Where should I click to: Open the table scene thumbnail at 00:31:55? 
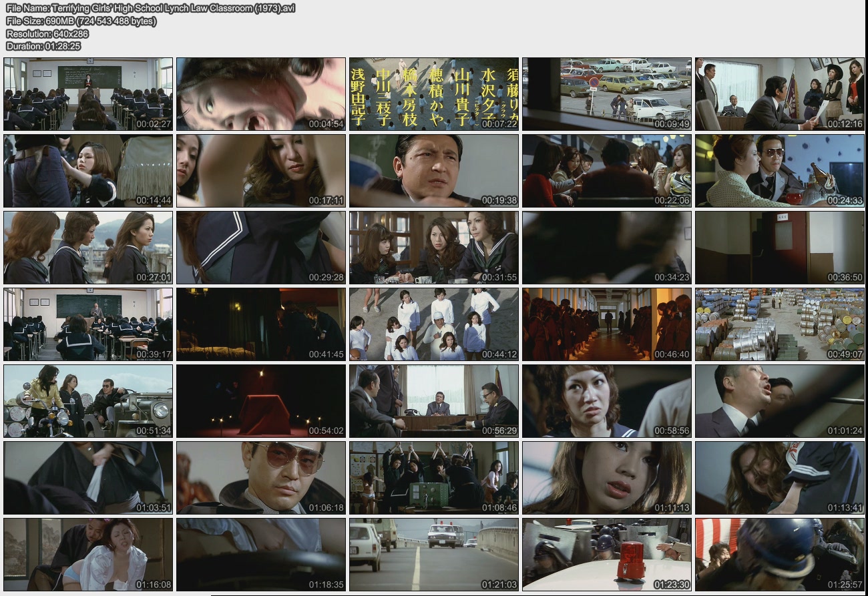tap(433, 248)
